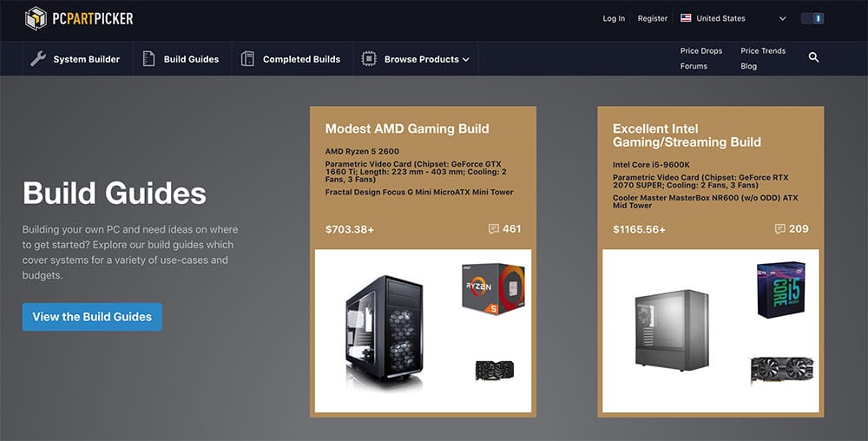Toggle the dark mode theme switch
The width and height of the screenshot is (868, 441).
812,18
